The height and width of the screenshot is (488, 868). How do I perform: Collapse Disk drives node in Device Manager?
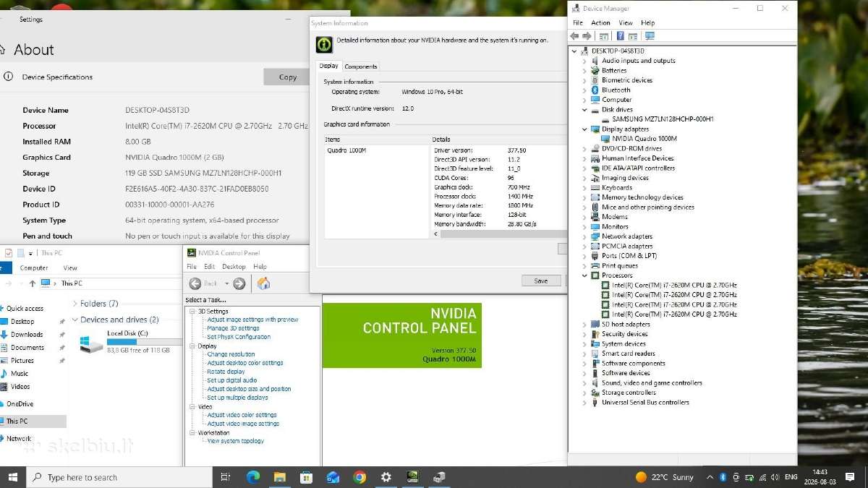584,110
